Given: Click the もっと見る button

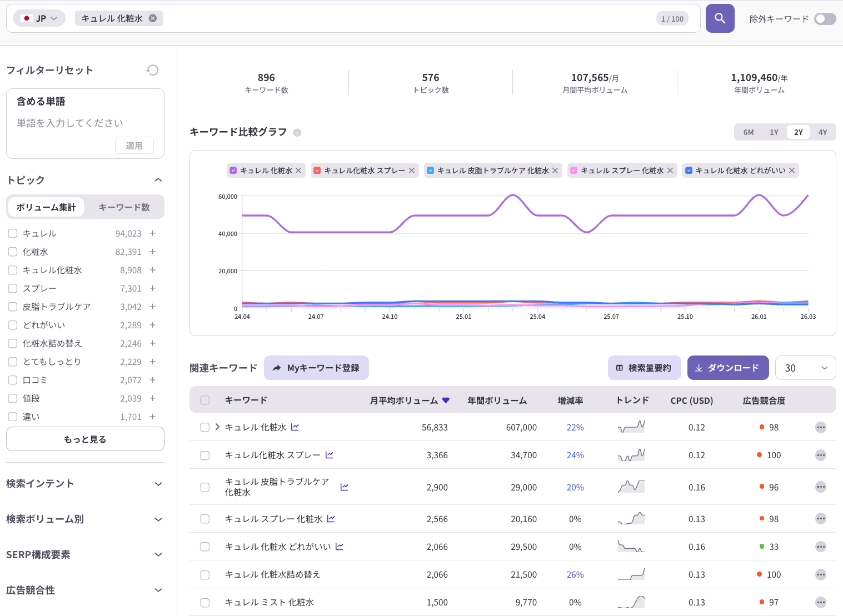Looking at the screenshot, I should point(85,439).
